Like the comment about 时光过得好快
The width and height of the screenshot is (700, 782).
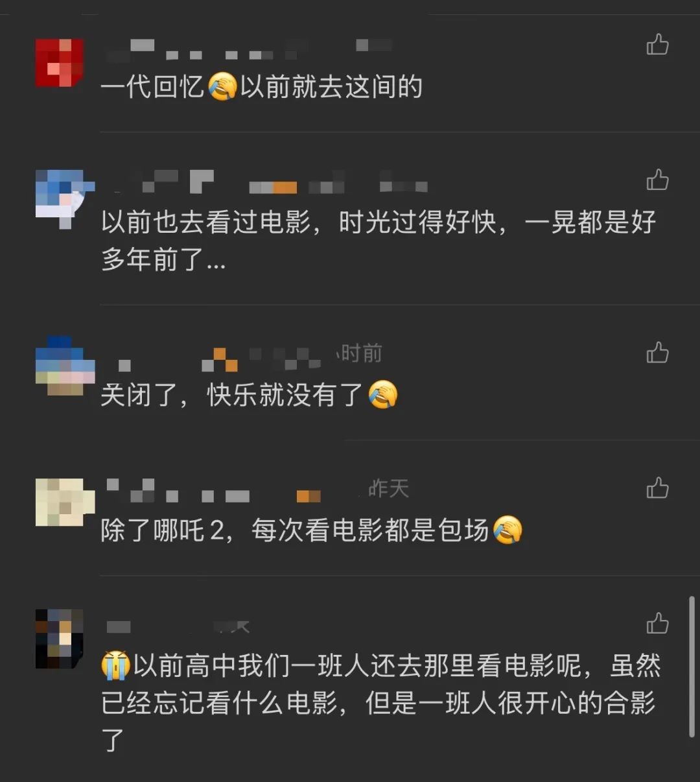657,180
